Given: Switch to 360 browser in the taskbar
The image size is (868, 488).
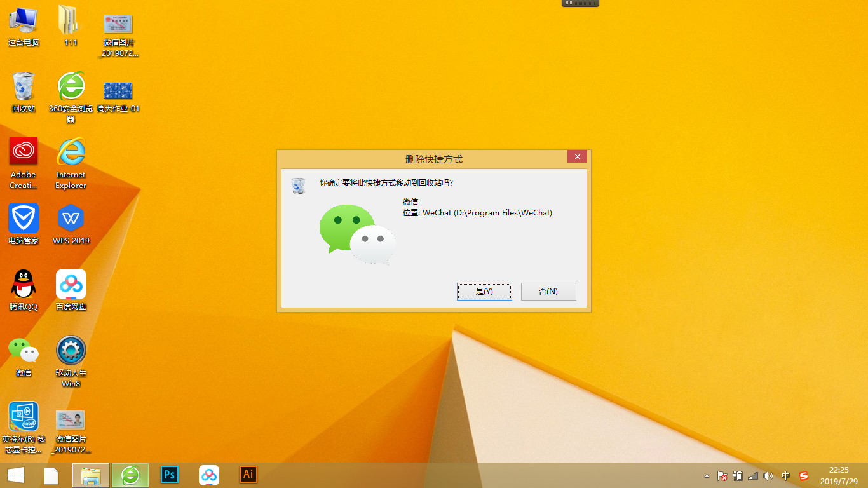Looking at the screenshot, I should tap(130, 475).
